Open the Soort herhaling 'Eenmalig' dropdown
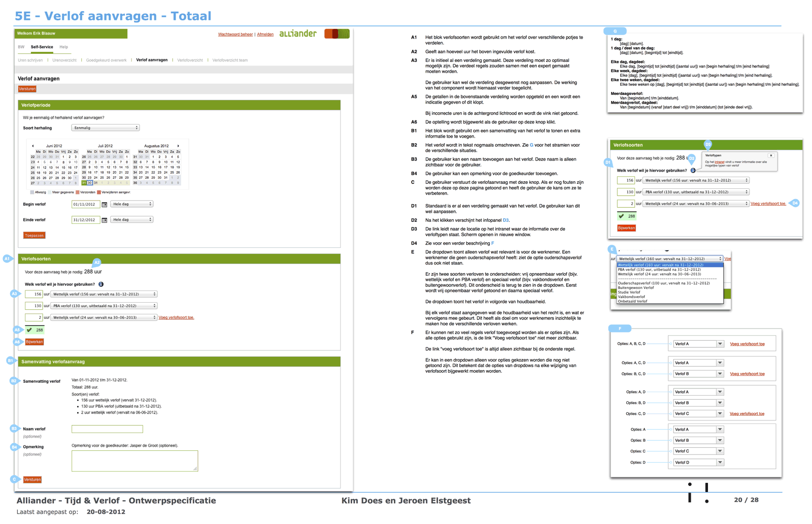This screenshot has width=812, height=524. pyautogui.click(x=105, y=128)
